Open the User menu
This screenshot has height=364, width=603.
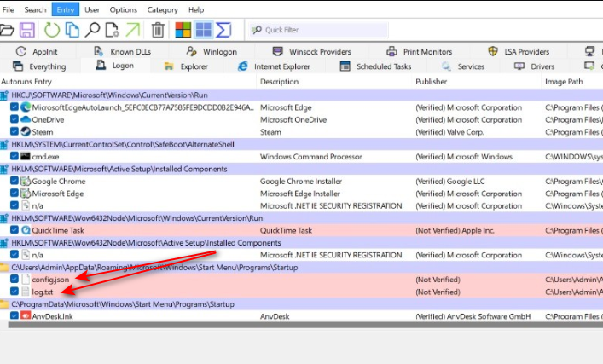point(92,9)
